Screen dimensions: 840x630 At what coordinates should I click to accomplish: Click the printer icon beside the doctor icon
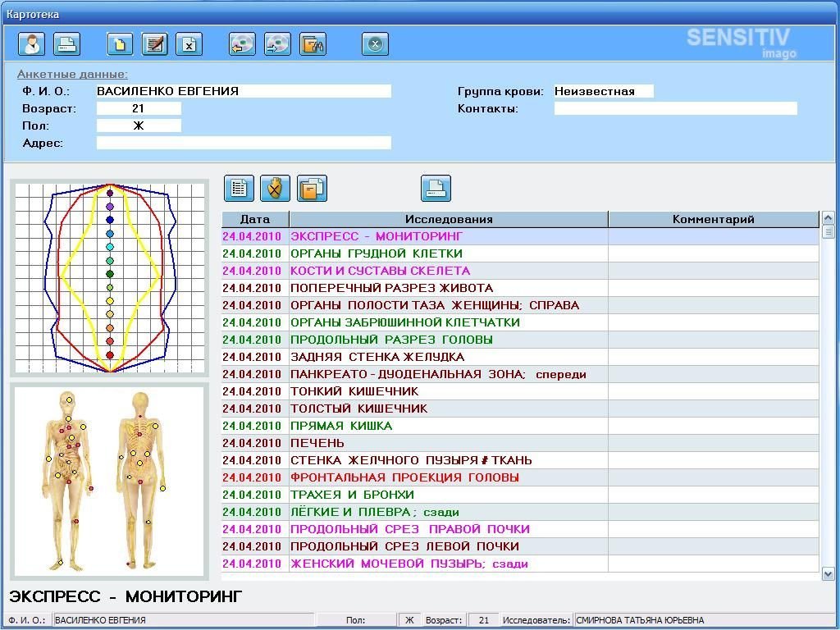(66, 43)
